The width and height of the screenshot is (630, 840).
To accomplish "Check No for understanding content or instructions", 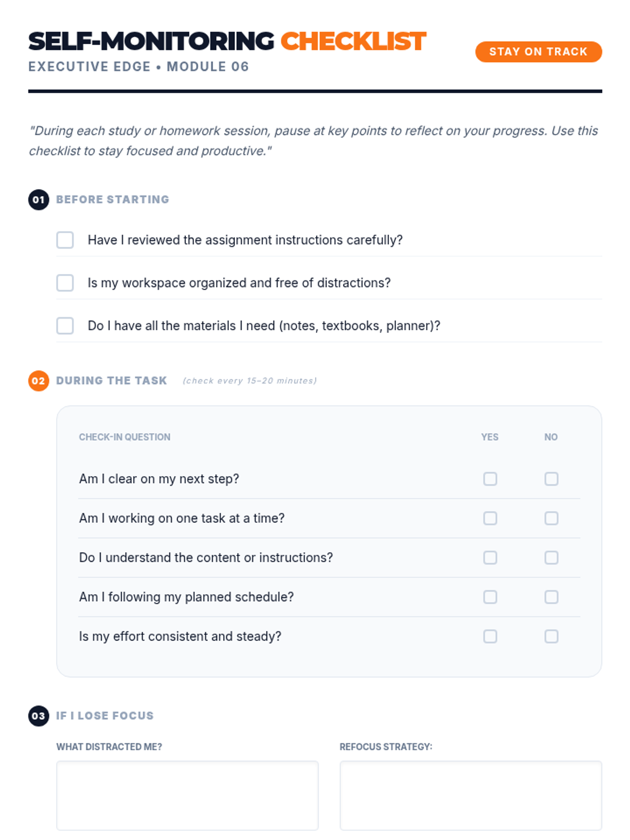I will coord(551,558).
